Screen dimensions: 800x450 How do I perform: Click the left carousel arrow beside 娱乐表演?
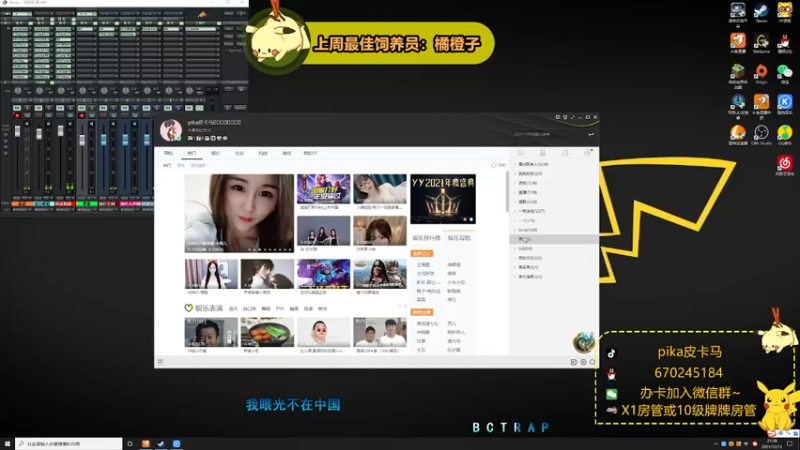point(400,306)
